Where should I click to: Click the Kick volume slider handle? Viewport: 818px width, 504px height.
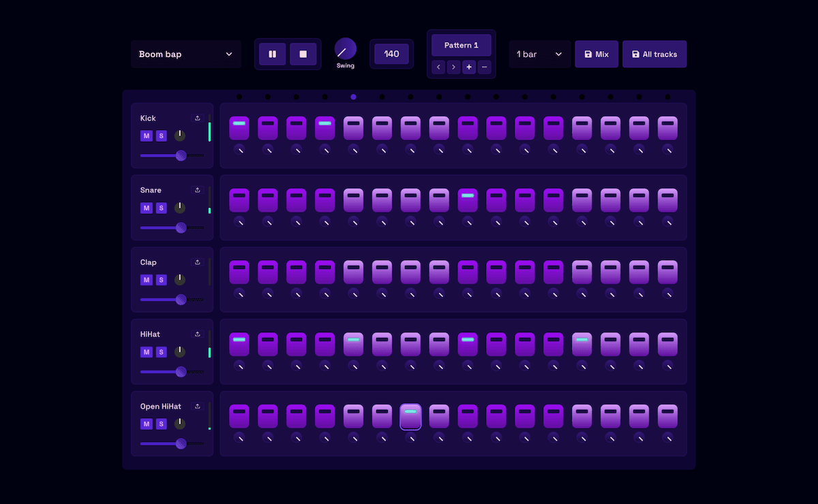point(181,155)
